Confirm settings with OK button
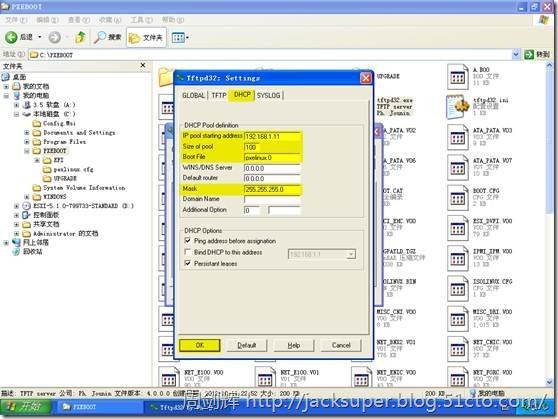This screenshot has width=558, height=419. coord(200,345)
